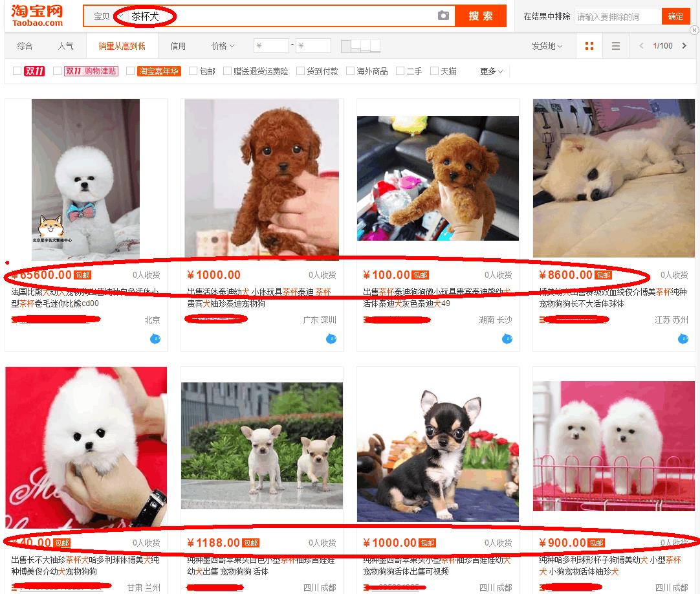Click Wangwang chat icon for Beijing seller
The image size is (700, 594).
click(155, 338)
